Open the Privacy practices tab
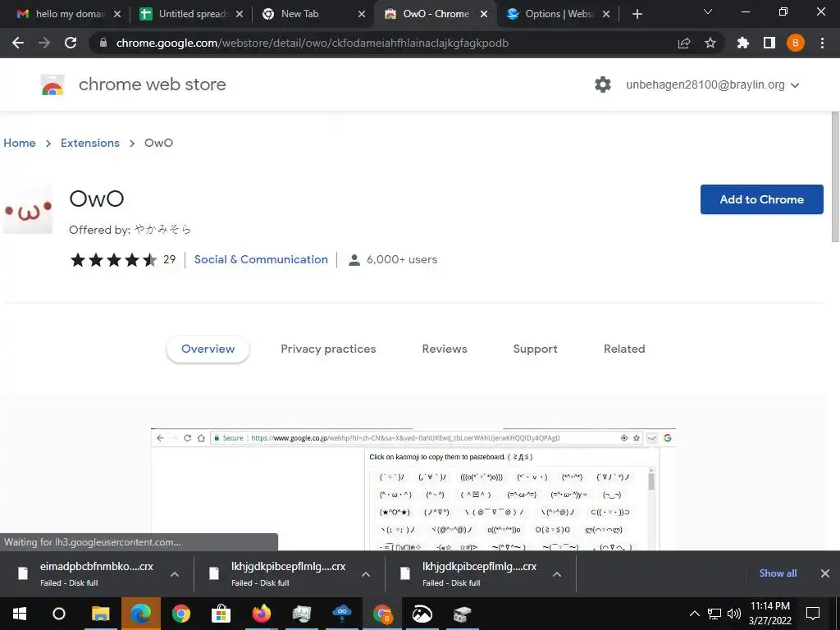The image size is (840, 630). click(328, 349)
